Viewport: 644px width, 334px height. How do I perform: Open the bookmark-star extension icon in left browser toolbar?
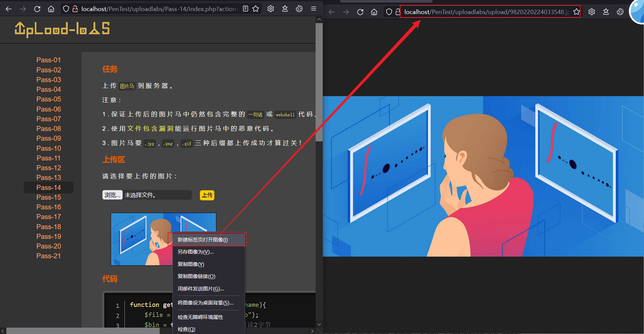pos(285,9)
